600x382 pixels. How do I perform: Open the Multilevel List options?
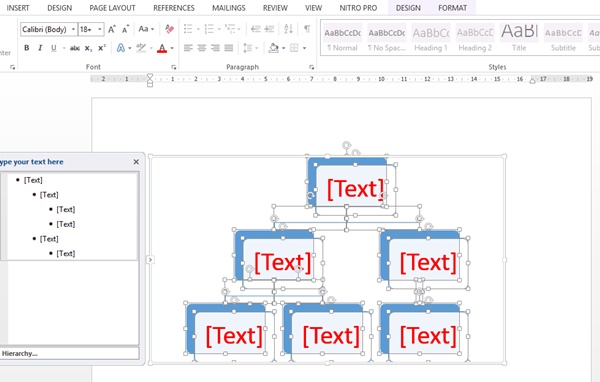tap(230, 29)
